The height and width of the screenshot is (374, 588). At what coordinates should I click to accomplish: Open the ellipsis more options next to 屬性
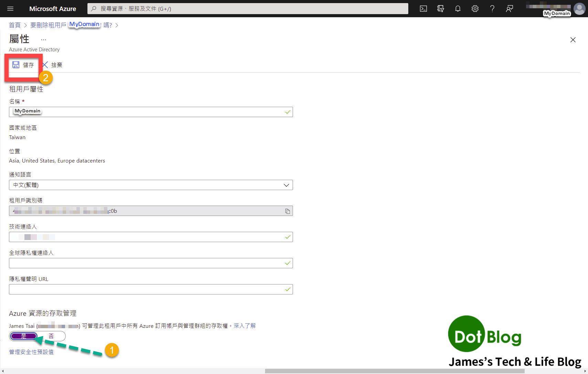click(43, 40)
